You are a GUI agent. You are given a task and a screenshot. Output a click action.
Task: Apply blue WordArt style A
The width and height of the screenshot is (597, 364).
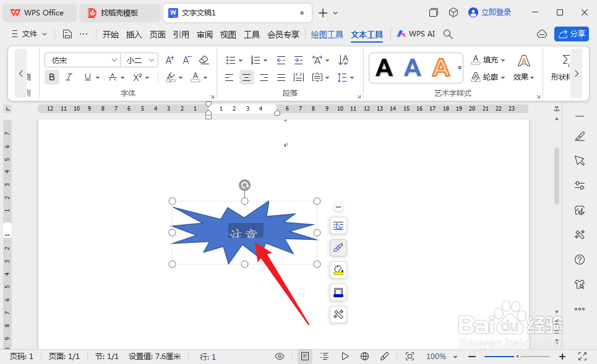pyautogui.click(x=413, y=68)
